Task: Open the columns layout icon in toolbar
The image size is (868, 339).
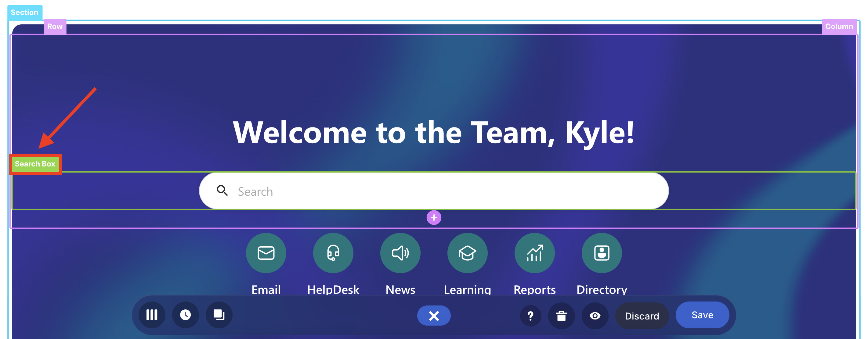Action: click(152, 315)
